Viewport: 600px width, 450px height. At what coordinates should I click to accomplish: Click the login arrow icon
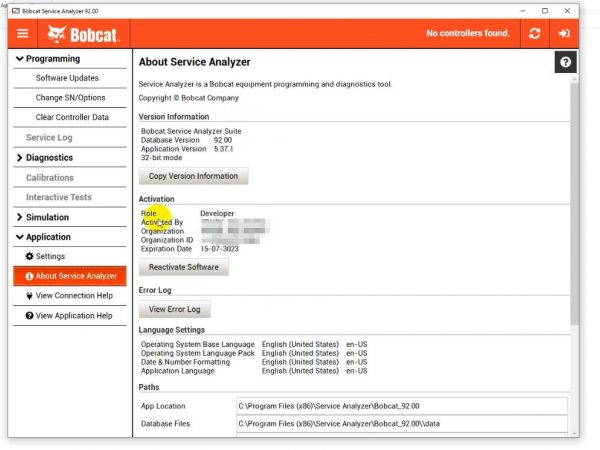tap(564, 33)
